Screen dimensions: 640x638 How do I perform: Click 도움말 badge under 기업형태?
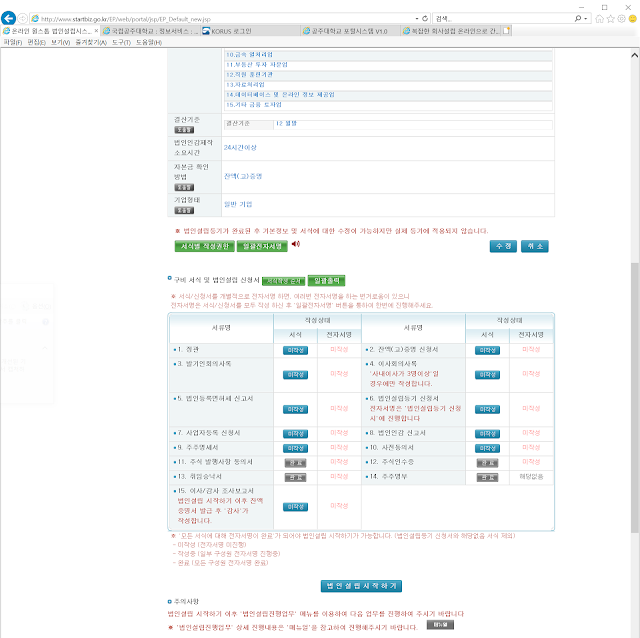coord(184,210)
